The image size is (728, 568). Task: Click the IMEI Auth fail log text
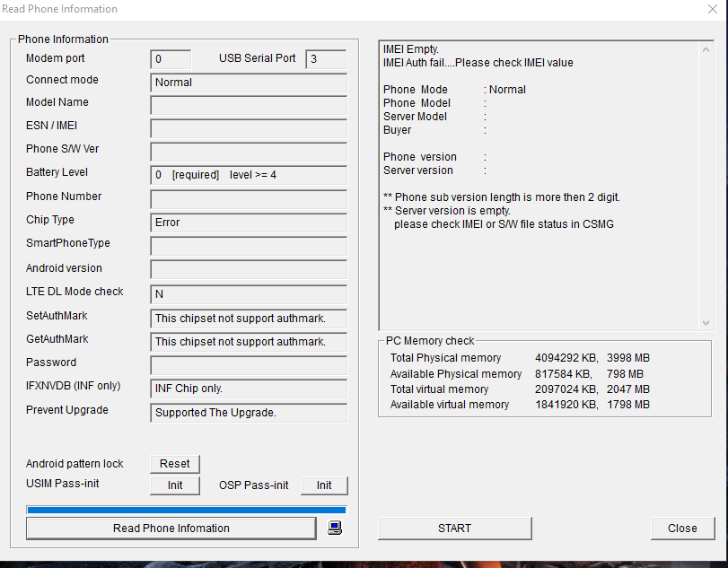pos(478,63)
